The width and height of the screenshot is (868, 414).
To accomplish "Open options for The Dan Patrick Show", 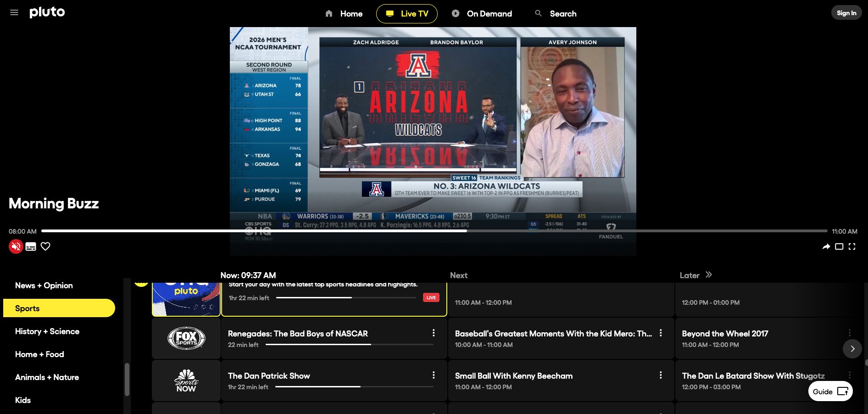I will point(434,375).
